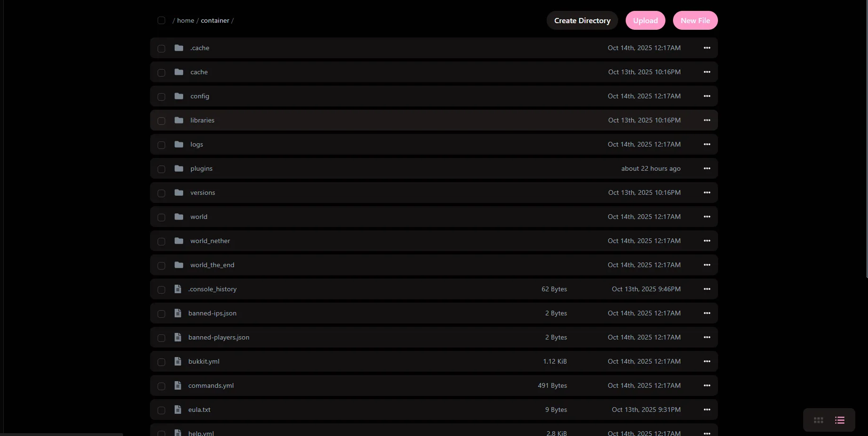The image size is (868, 436).
Task: Check the checkbox next to logs
Action: pos(161,145)
